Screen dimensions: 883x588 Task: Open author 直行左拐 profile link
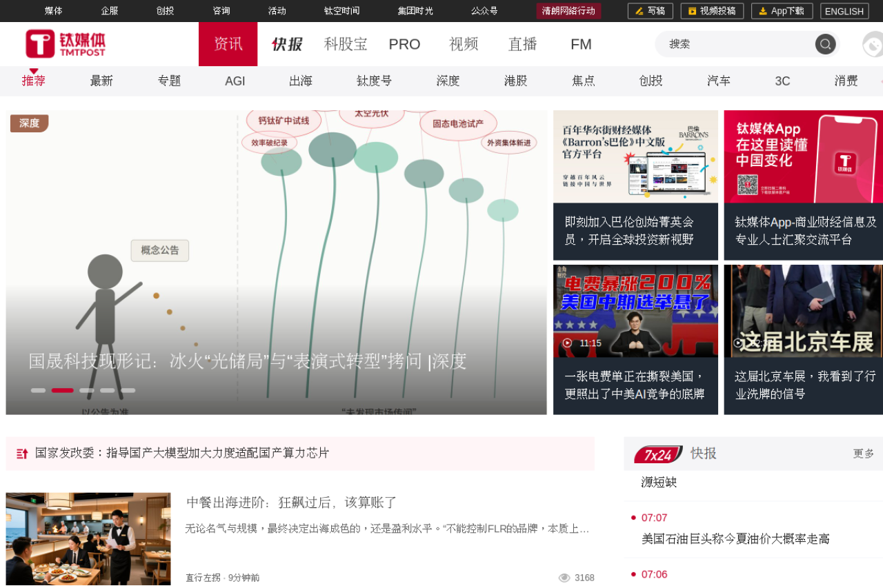[x=203, y=578]
